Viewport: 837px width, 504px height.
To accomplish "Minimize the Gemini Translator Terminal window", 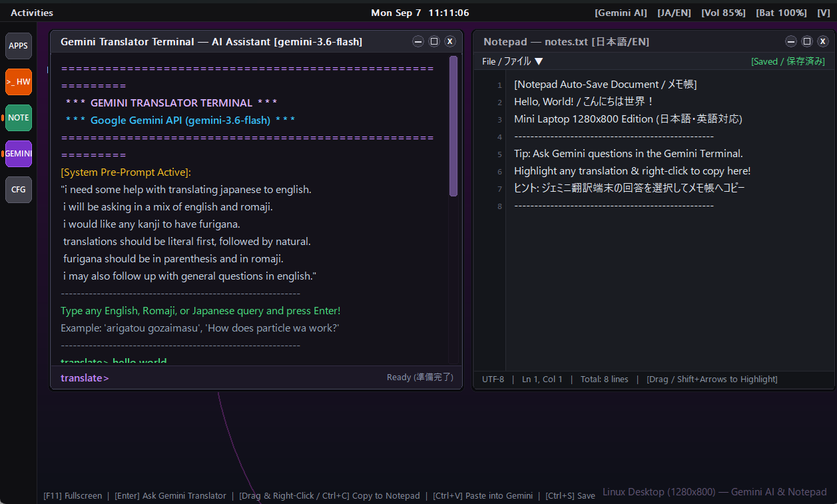I will (x=418, y=41).
